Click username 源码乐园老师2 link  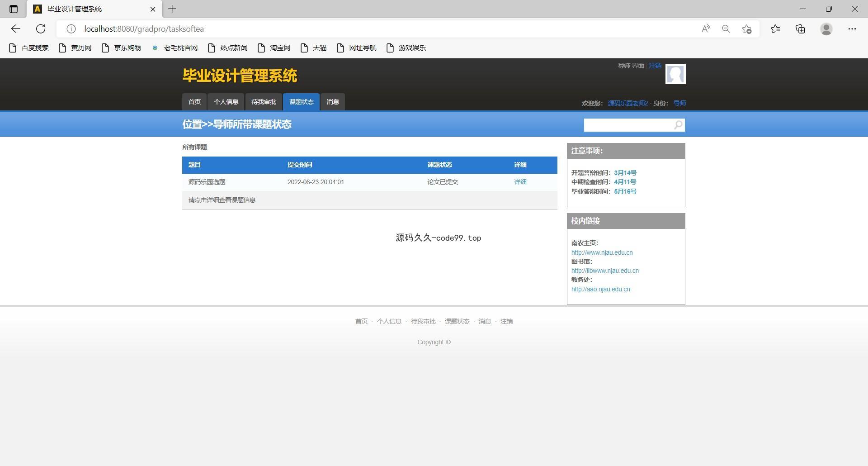point(628,103)
